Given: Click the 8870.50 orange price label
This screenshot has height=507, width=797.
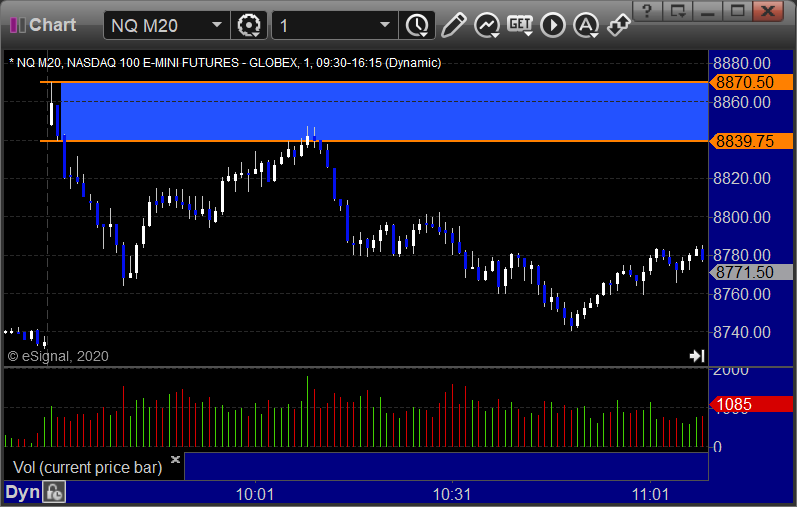Looking at the screenshot, I should 752,82.
